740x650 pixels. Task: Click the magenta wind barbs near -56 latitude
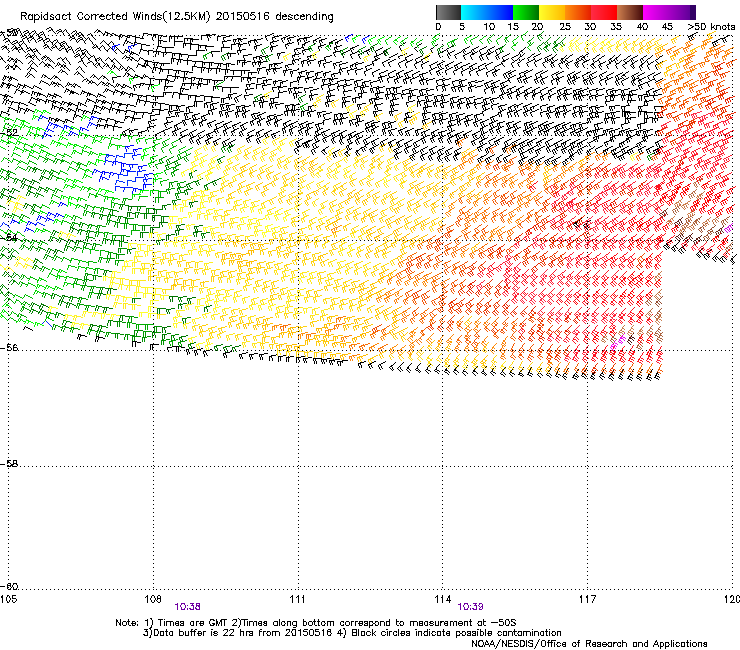[x=618, y=341]
